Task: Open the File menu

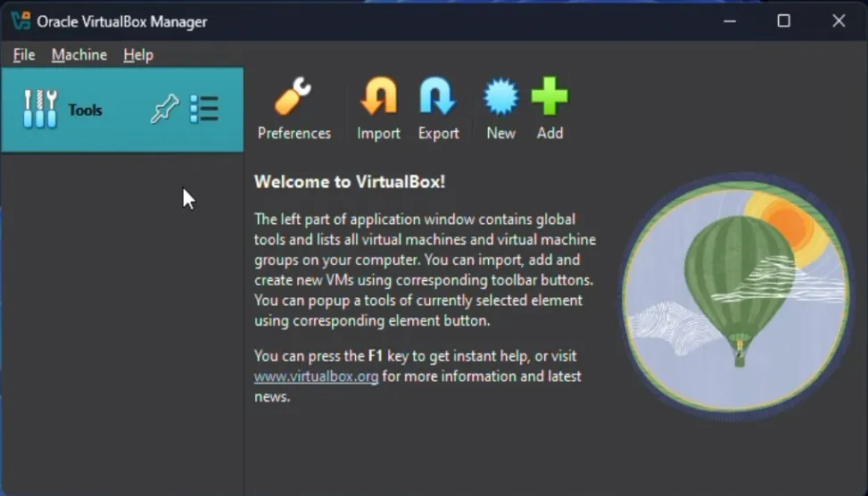Action: 24,54
